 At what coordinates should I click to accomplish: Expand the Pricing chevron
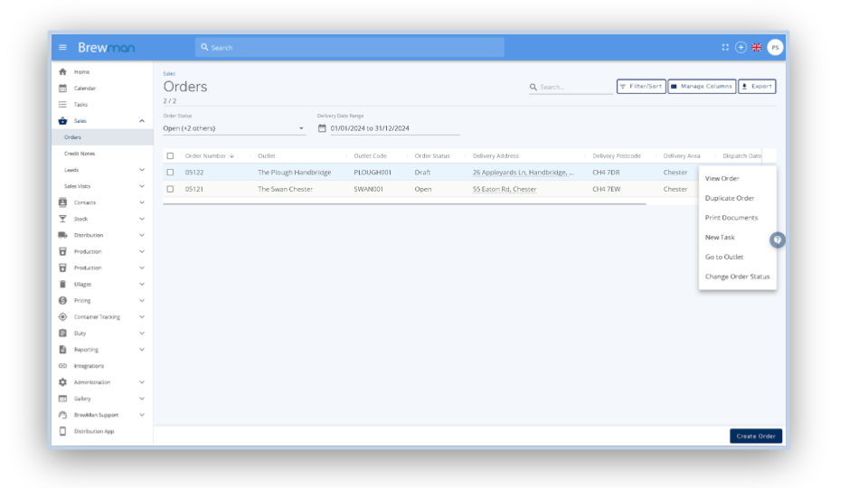[142, 300]
